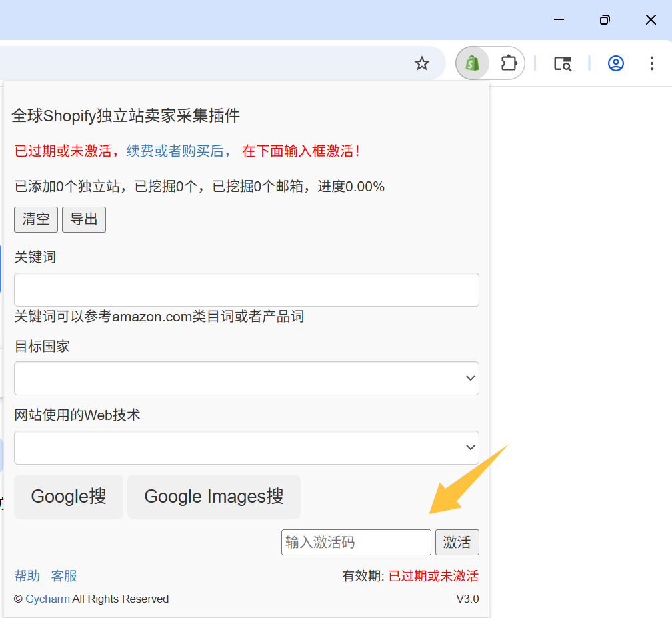Viewport: 672px width, 618px height.
Task: Open the Chrome profile avatar icon
Action: tap(615, 63)
